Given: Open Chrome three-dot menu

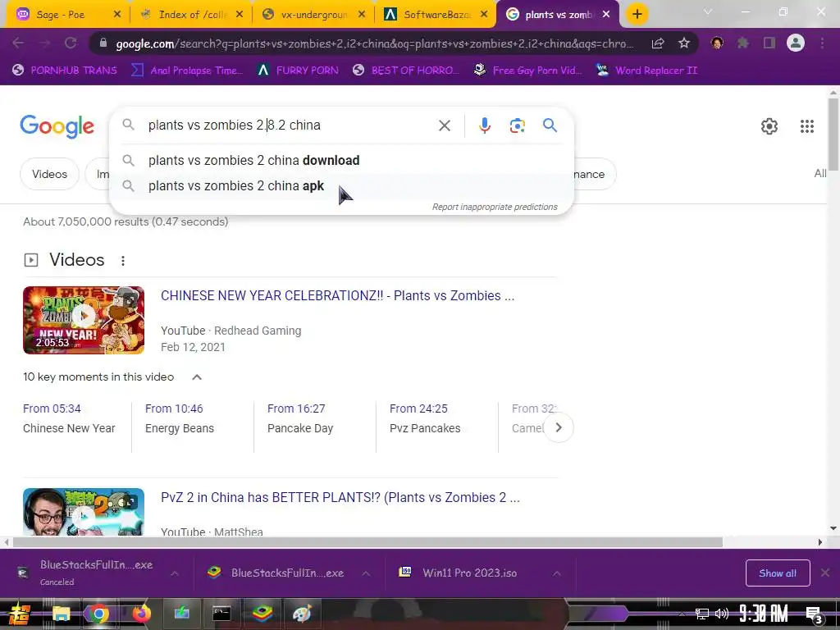Looking at the screenshot, I should (x=822, y=43).
